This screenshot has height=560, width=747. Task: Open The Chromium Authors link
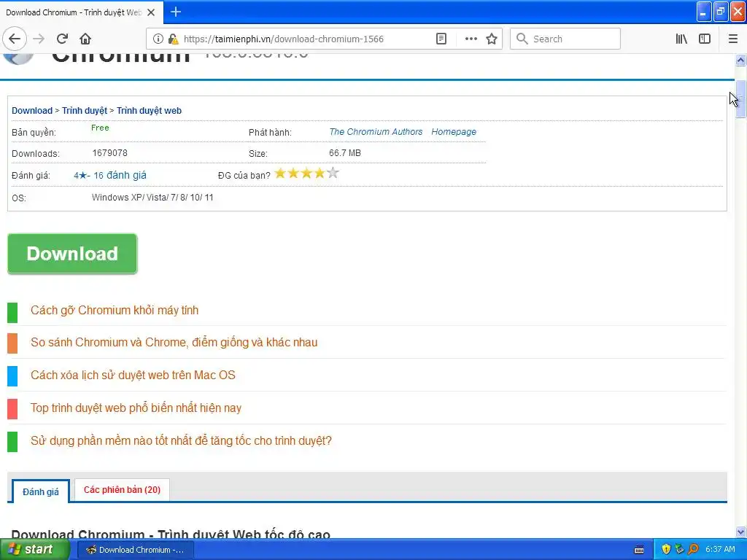point(376,132)
